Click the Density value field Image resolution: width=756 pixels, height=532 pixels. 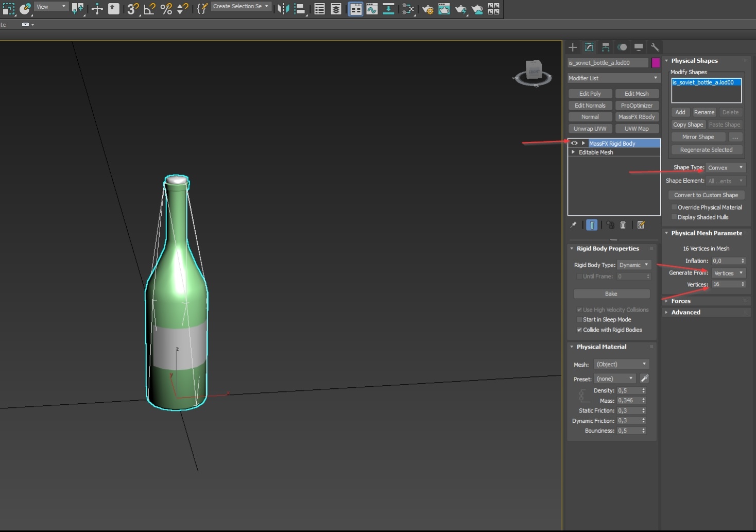click(628, 390)
